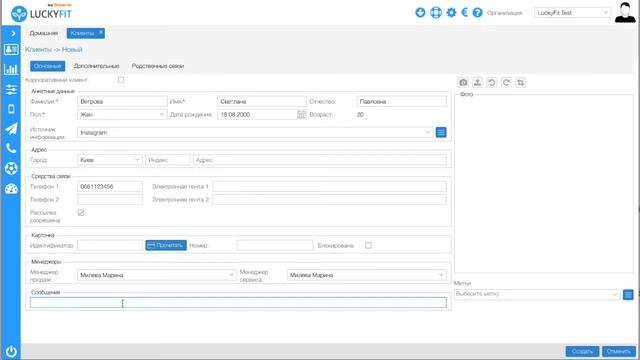Open the sales manager dropdown
Image resolution: width=640 pixels, height=360 pixels.
(x=157, y=275)
